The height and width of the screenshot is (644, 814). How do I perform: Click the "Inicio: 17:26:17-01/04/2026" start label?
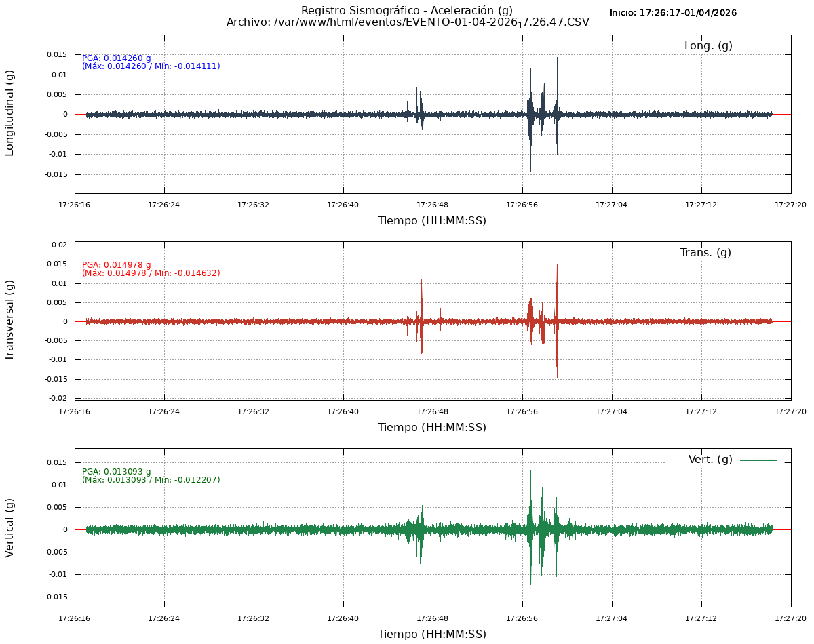[673, 13]
